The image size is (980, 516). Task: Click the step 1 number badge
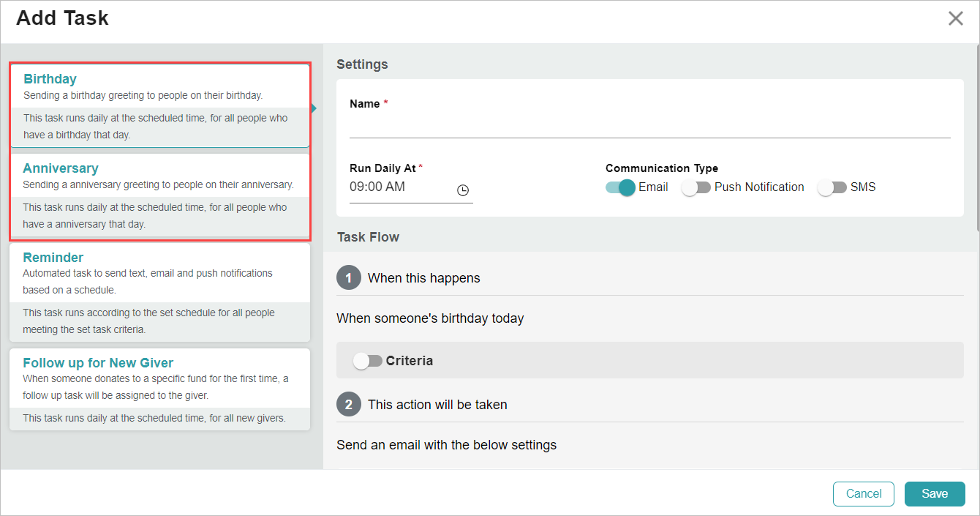tap(349, 278)
